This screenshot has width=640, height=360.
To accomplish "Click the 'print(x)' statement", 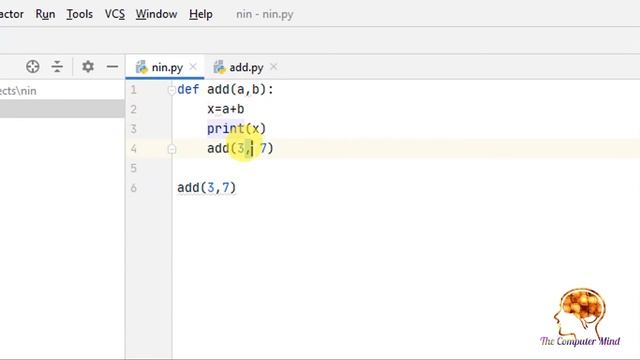I will [x=236, y=129].
